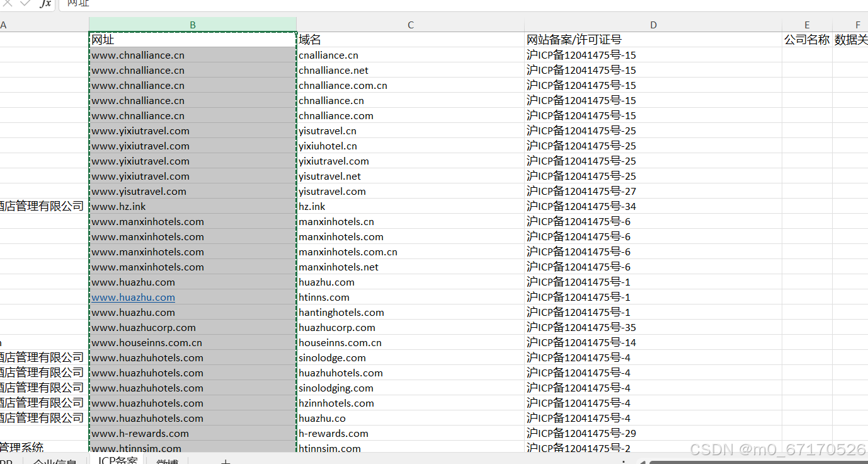Select the hantinghotels.com cell
Image resolution: width=868 pixels, height=464 pixels.
(x=411, y=312)
